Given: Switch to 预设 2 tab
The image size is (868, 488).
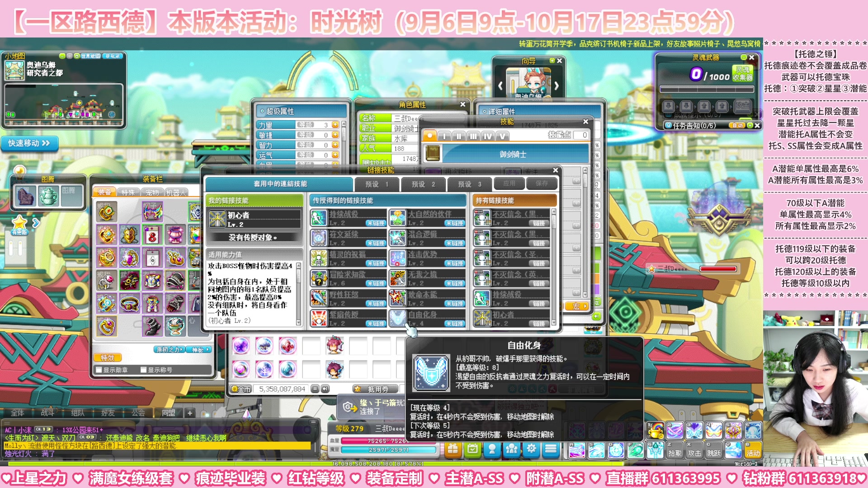Looking at the screenshot, I should [x=424, y=184].
